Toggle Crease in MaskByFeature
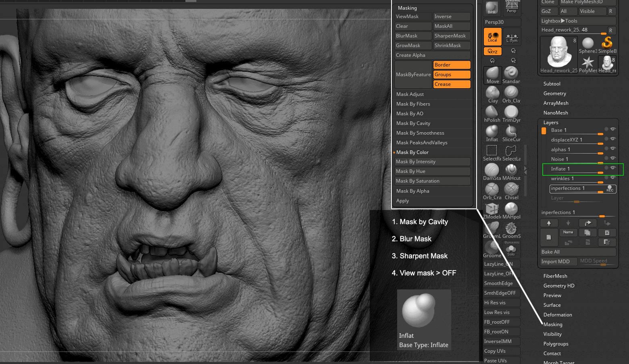The height and width of the screenshot is (364, 629). click(x=452, y=84)
